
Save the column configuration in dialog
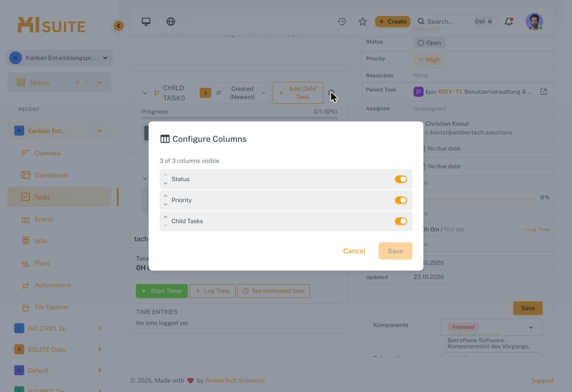(395, 251)
